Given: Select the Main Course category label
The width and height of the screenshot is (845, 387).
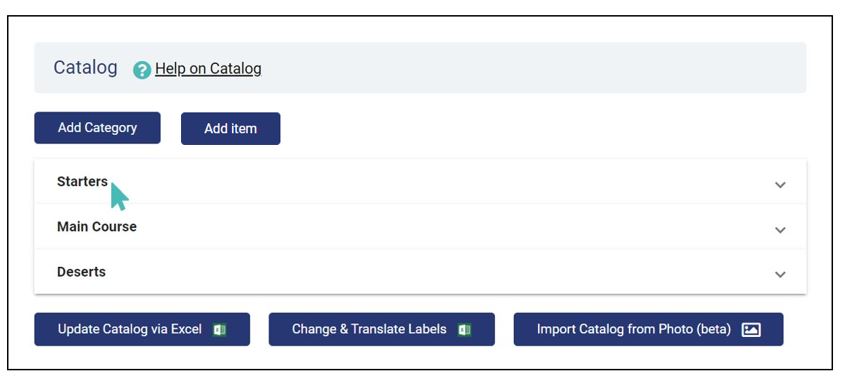Looking at the screenshot, I should coord(97,227).
